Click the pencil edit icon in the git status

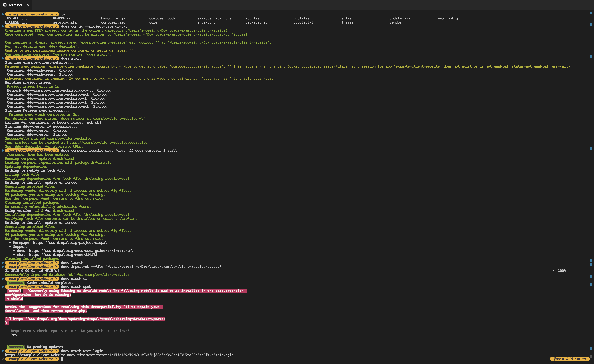pos(571,359)
